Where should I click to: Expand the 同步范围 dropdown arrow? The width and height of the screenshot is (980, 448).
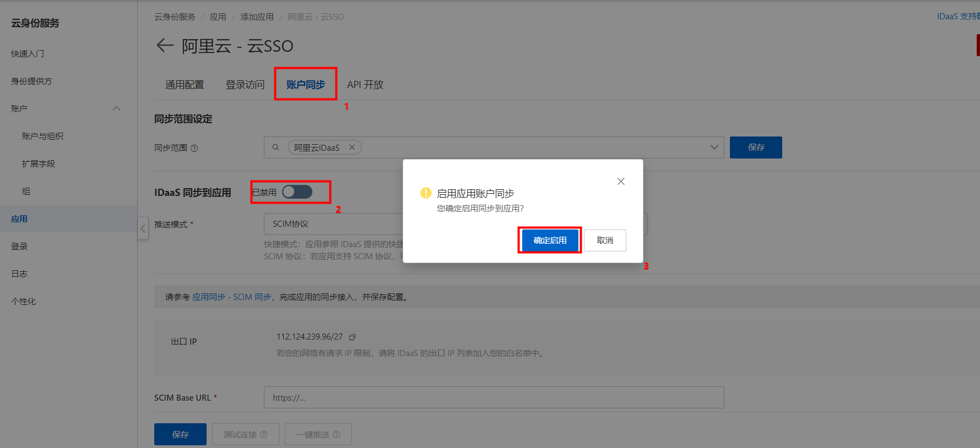click(714, 147)
